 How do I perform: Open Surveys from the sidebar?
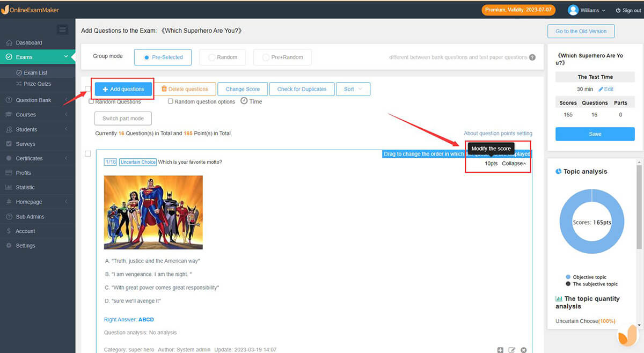point(25,144)
